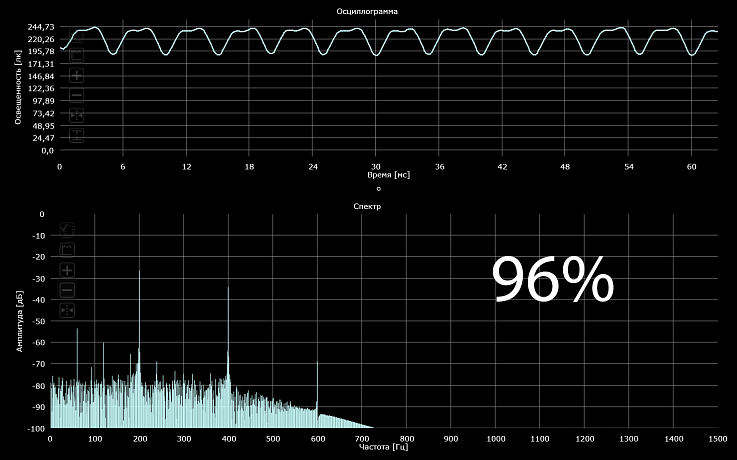Screen dimensions: 737x460
Task: Click the Осциллограмма chart title
Action: coord(367,11)
